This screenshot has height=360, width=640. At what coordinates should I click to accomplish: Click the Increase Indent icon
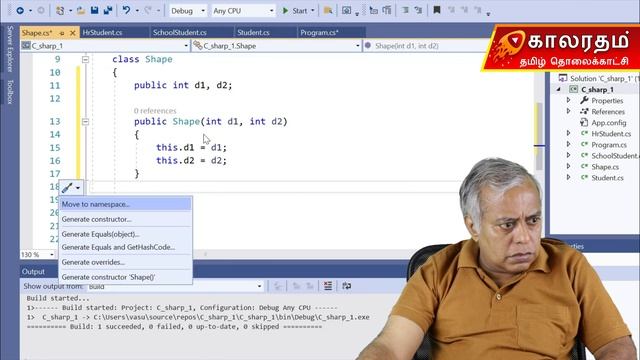[418, 10]
